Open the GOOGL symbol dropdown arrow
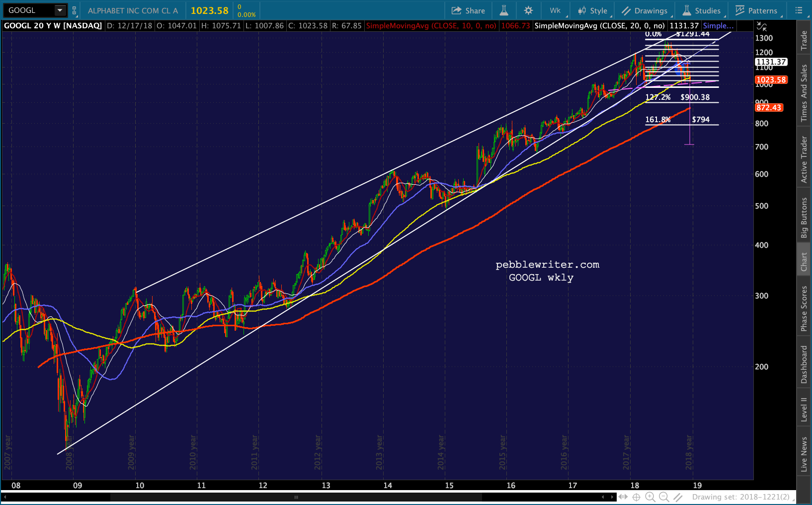The width and height of the screenshot is (812, 505). click(60, 10)
